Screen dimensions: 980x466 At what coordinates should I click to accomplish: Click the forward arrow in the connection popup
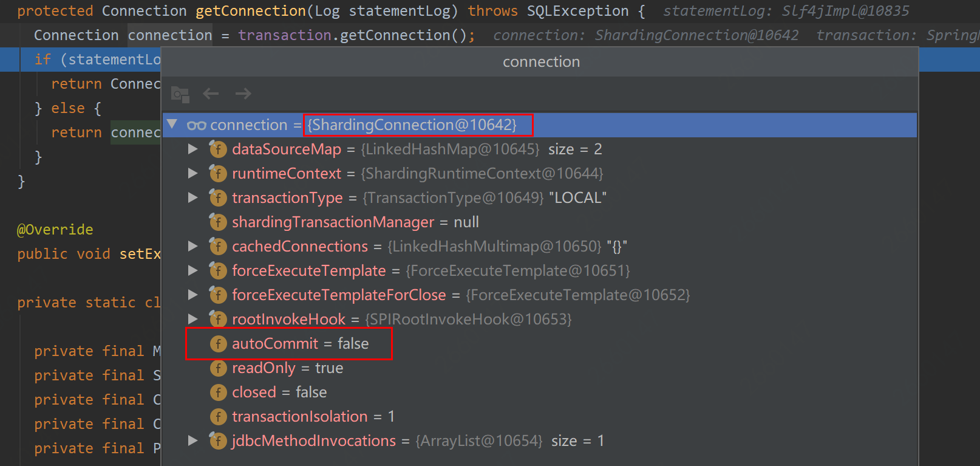(243, 94)
